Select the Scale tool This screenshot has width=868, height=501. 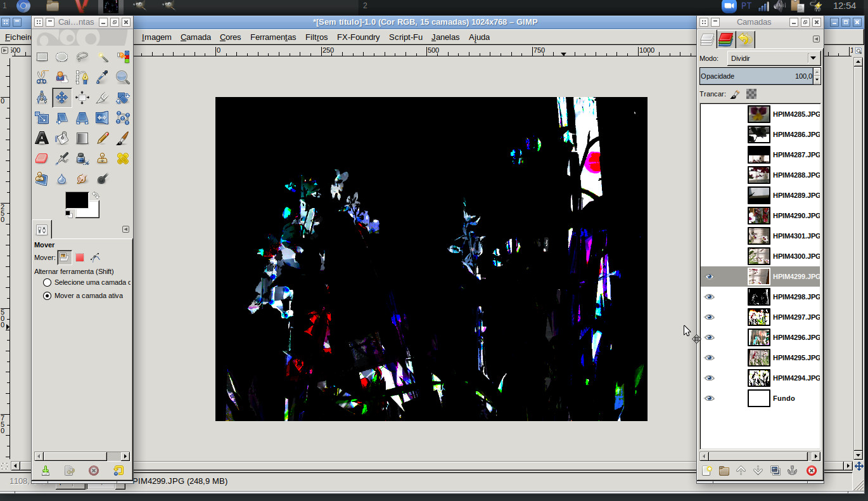pos(42,118)
